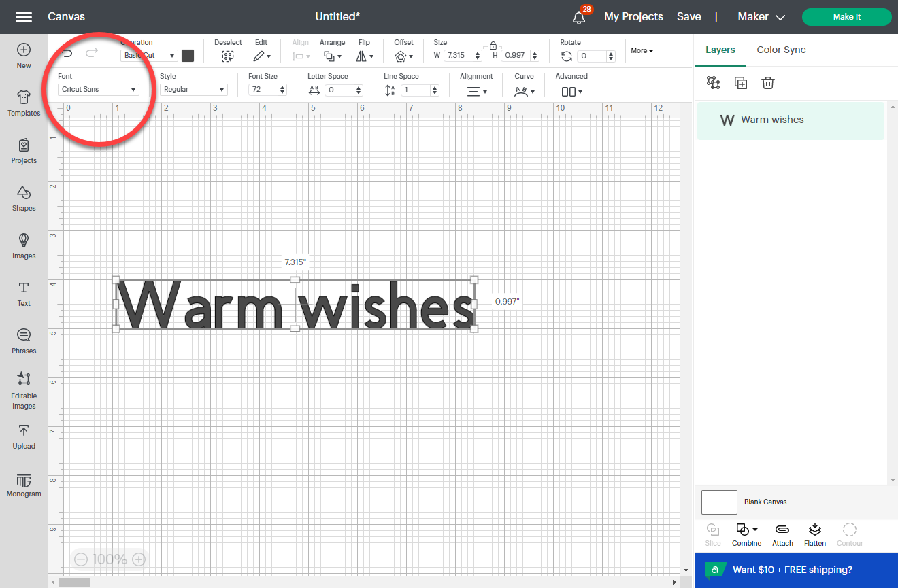
Task: Duplicate the layer with the duplicate icon
Action: 740,82
